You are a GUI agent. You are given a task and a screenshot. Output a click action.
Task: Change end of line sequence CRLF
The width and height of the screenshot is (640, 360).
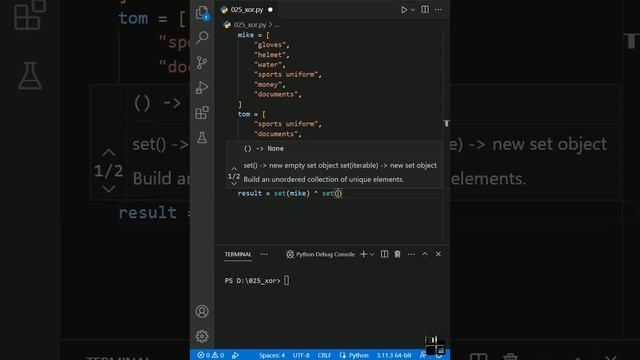[324, 355]
